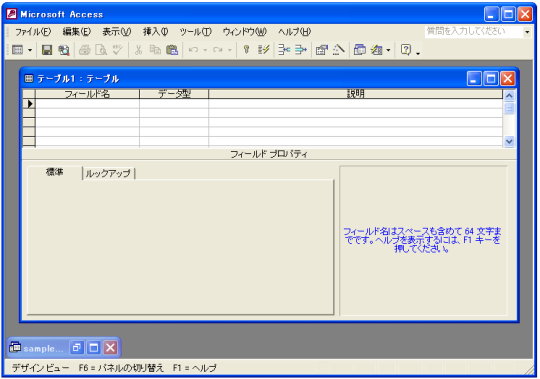Click the フィールド名 column header
Screen dimensions: 540x379
click(x=87, y=94)
